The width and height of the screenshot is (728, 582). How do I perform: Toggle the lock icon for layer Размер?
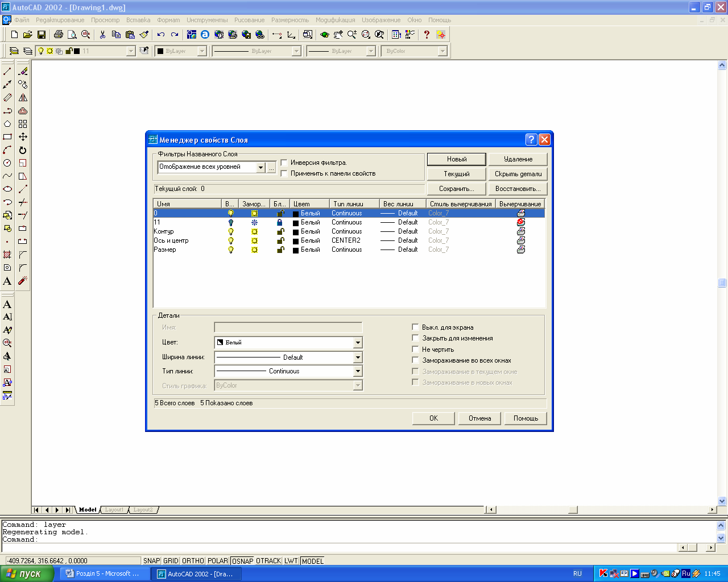(280, 250)
